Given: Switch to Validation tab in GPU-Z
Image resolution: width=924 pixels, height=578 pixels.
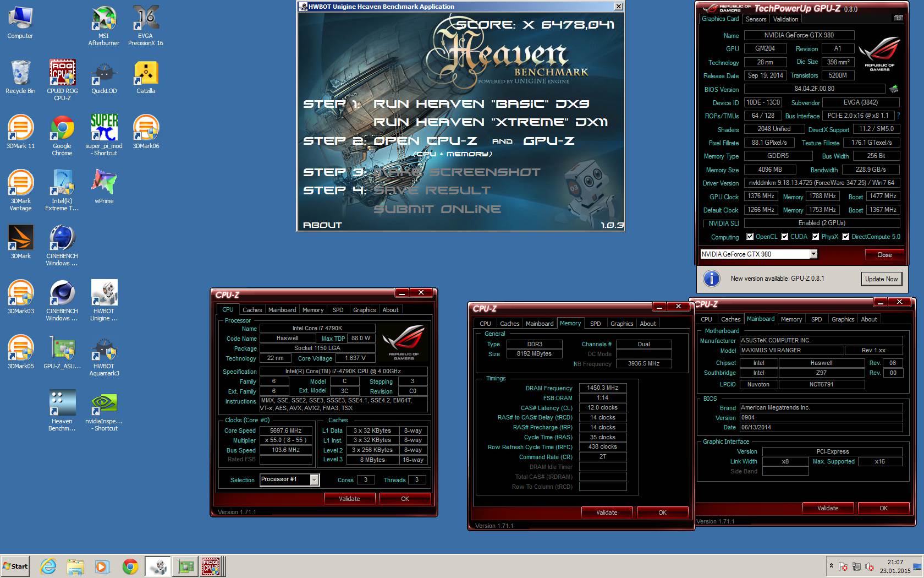Looking at the screenshot, I should point(785,19).
